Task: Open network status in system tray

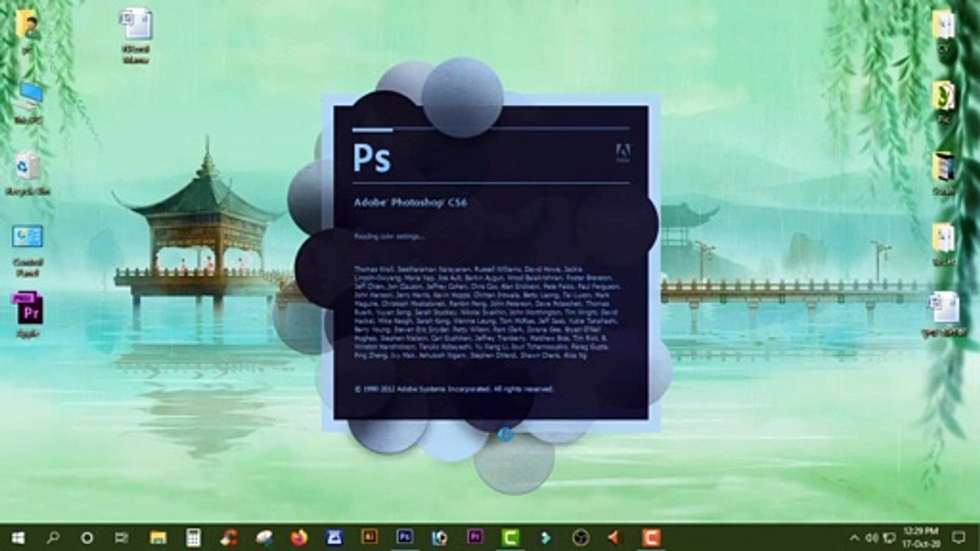Action: tap(889, 538)
